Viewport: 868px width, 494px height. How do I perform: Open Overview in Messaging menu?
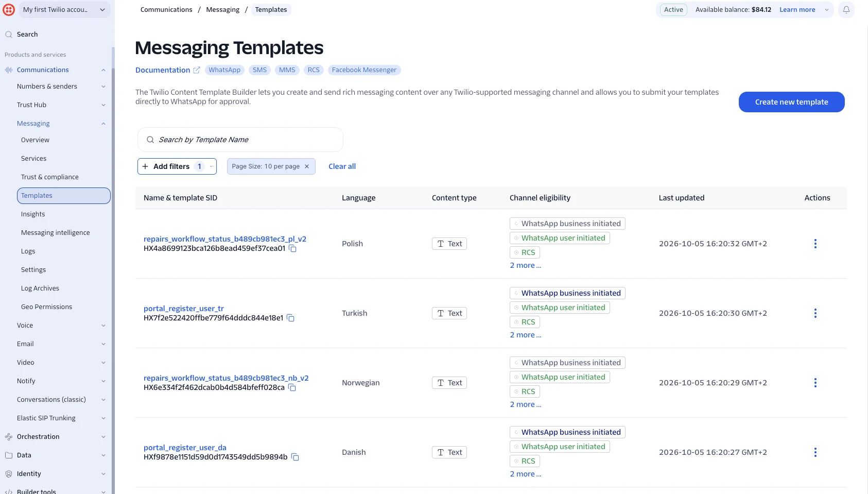click(x=35, y=140)
